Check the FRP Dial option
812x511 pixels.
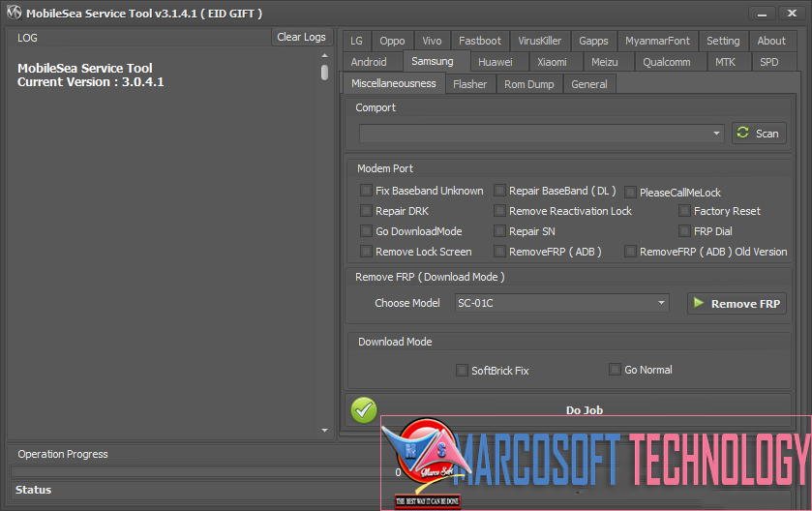[x=684, y=231]
